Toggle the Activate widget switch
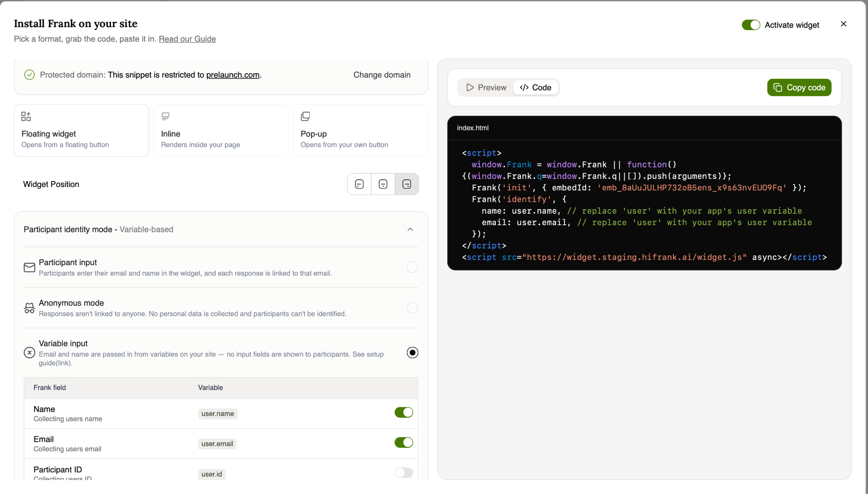Viewport: 868px width, 494px height. point(751,25)
